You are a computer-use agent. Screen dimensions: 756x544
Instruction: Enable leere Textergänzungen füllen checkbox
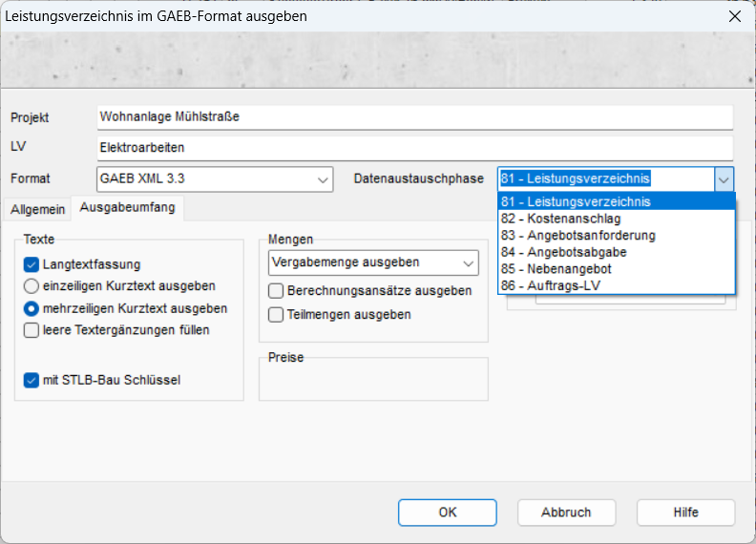coord(31,330)
